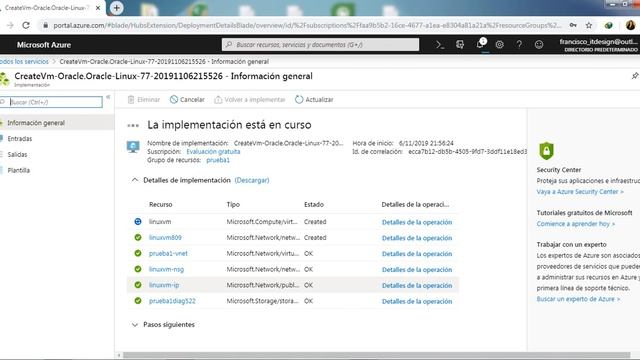This screenshot has height=360, width=640.
Task: Open the ellipsis next to deployment status
Action: point(133,125)
